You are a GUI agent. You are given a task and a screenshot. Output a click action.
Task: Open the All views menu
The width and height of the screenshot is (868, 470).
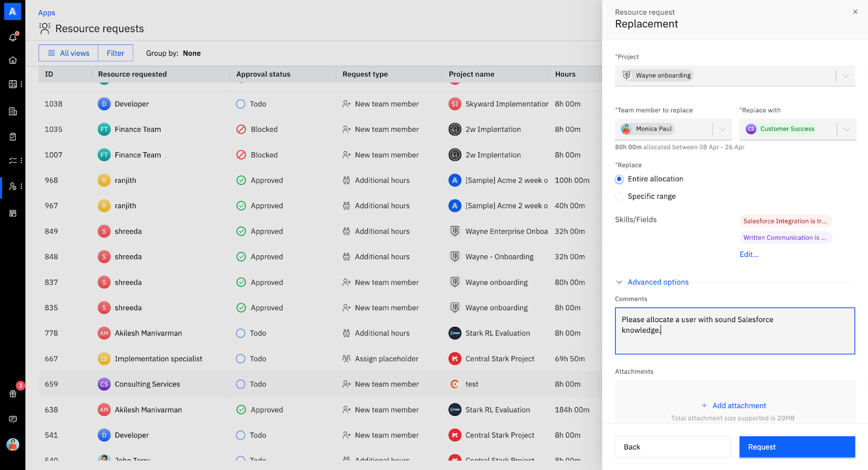[x=68, y=53]
